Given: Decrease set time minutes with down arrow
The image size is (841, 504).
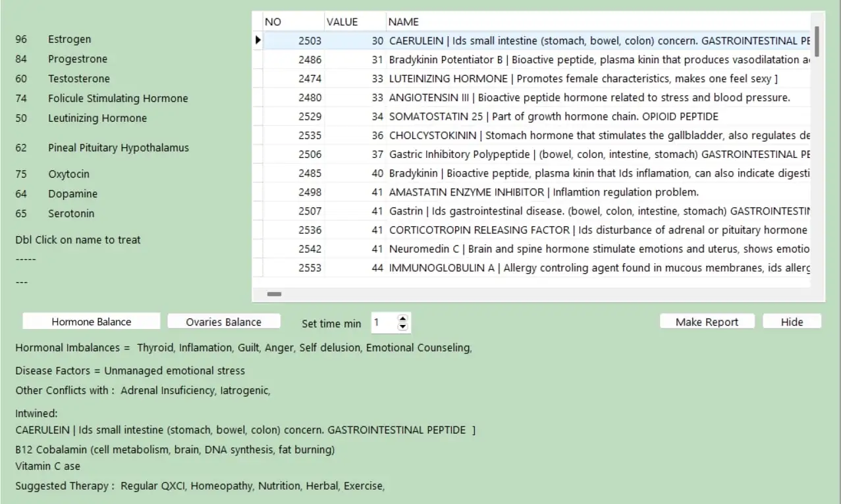Looking at the screenshot, I should (x=403, y=326).
